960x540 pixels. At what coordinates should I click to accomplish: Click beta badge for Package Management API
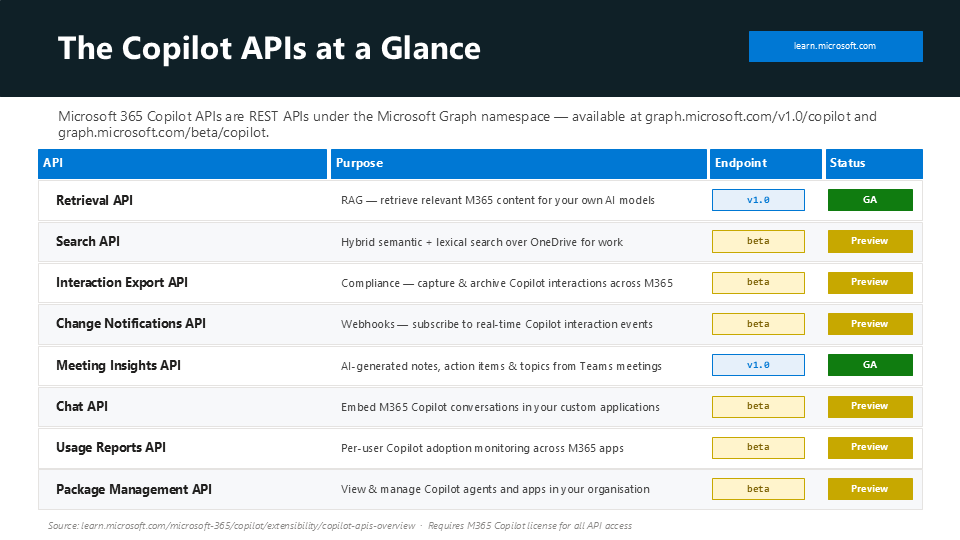pyautogui.click(x=758, y=489)
